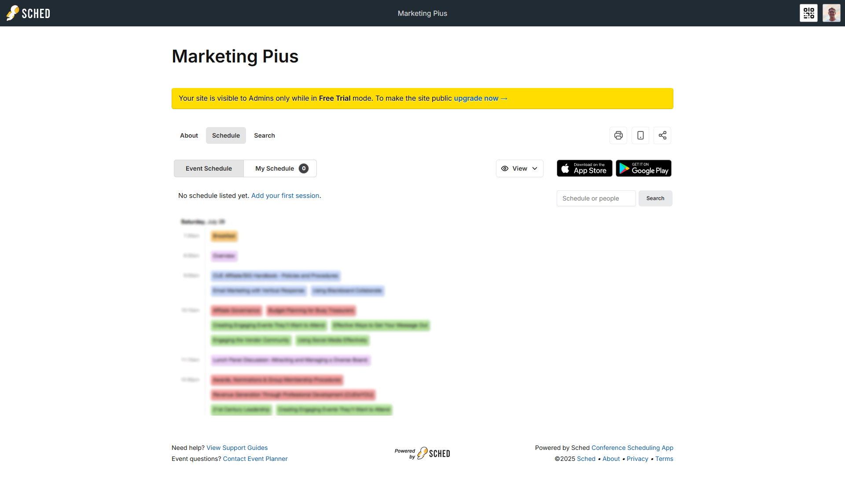The width and height of the screenshot is (845, 504).
Task: Open the About tab
Action: pyautogui.click(x=189, y=135)
